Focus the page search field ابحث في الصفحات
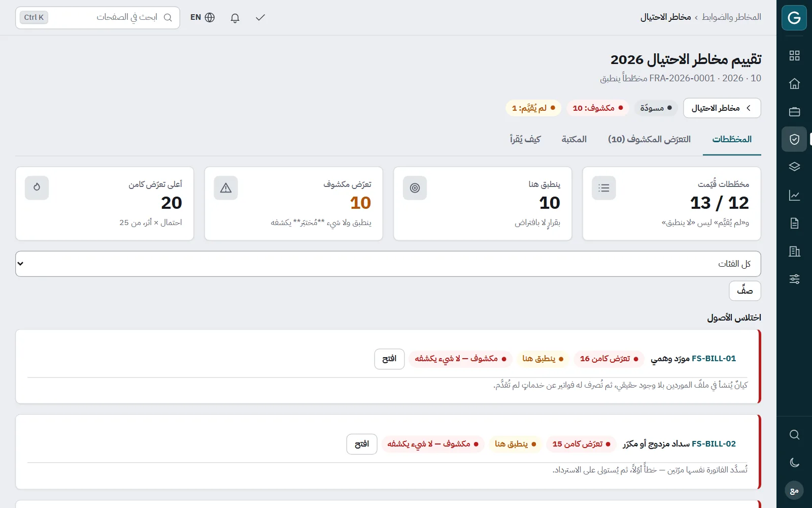 coord(97,17)
